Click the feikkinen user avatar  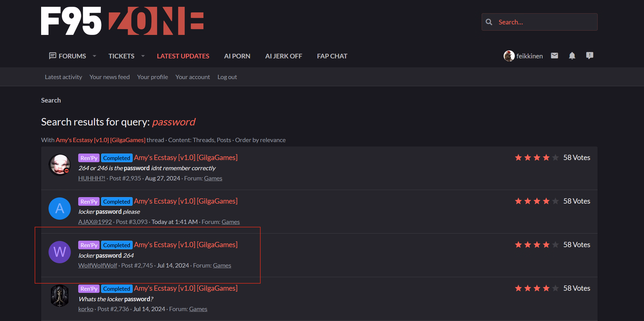tap(509, 56)
